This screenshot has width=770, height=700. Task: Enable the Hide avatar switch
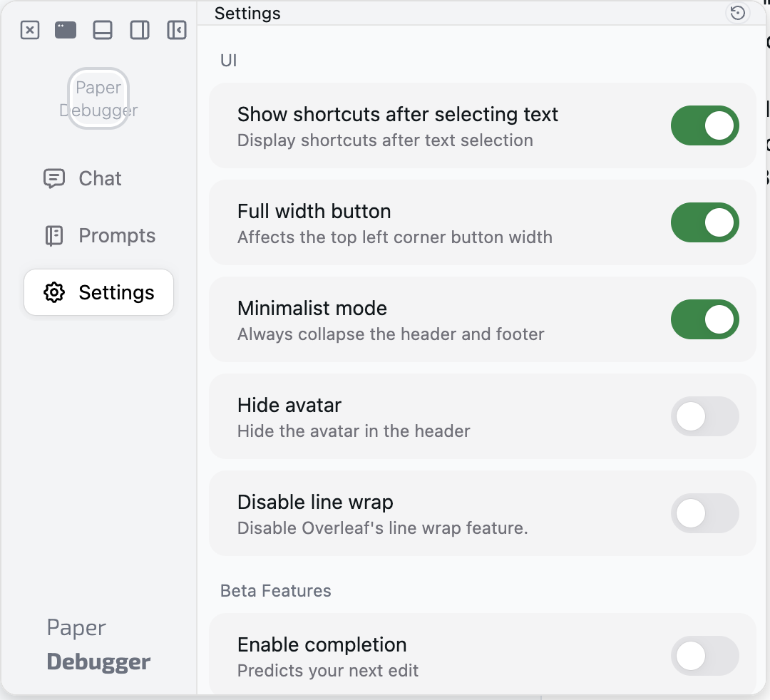(704, 416)
